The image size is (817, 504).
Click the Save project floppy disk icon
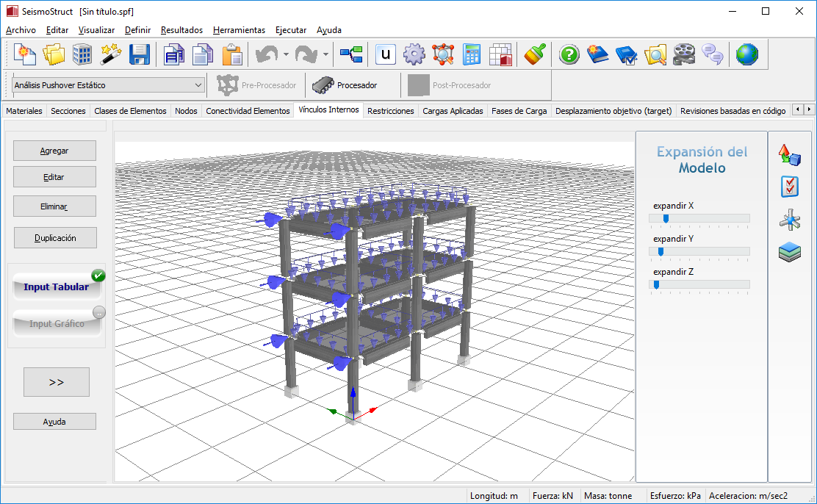click(x=140, y=54)
